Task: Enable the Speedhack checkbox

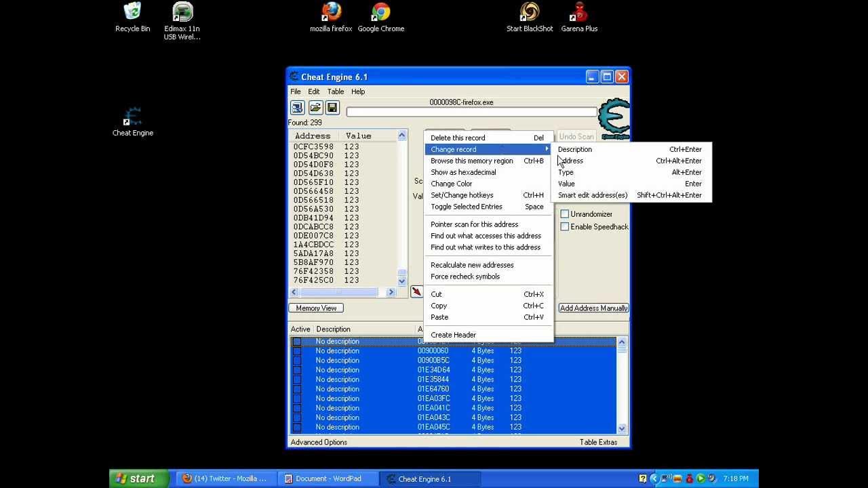Action: point(564,227)
